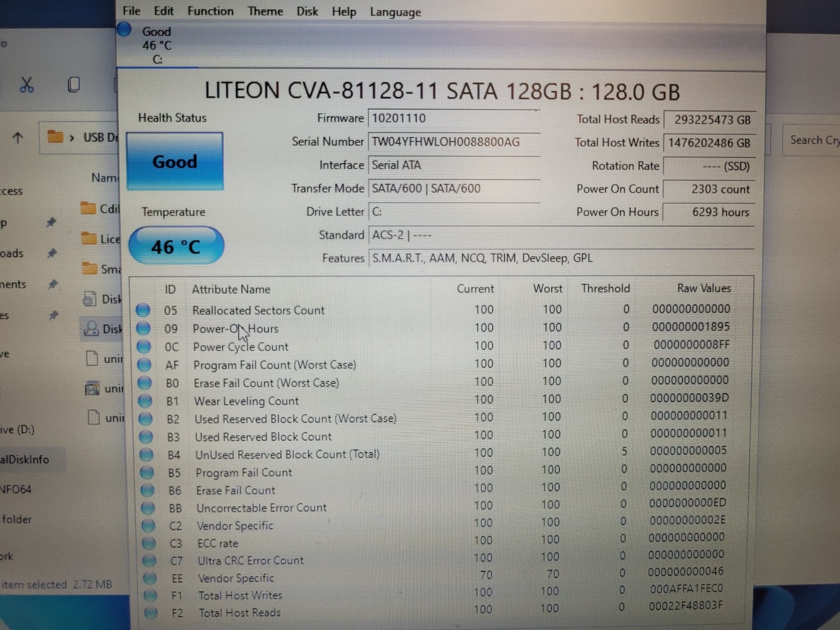Click status dot for attribute B5
Viewport: 840px width, 630px height.
147,472
